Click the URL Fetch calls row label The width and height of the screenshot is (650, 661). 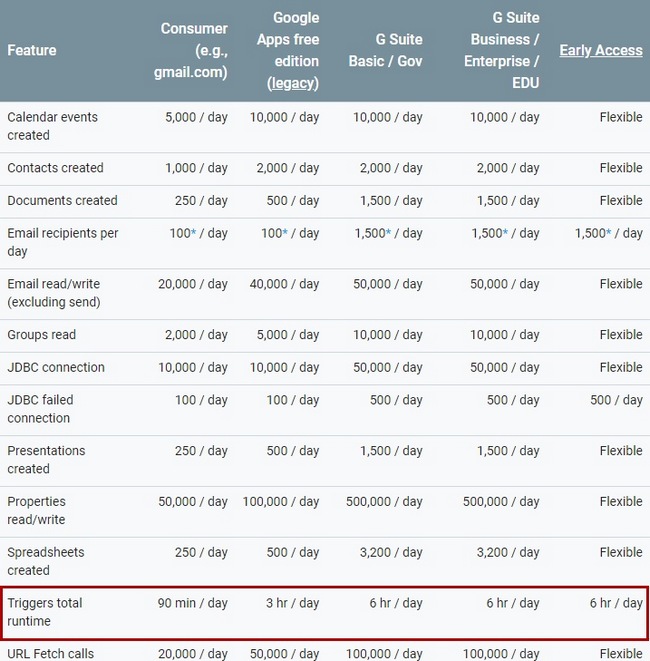coord(51,653)
